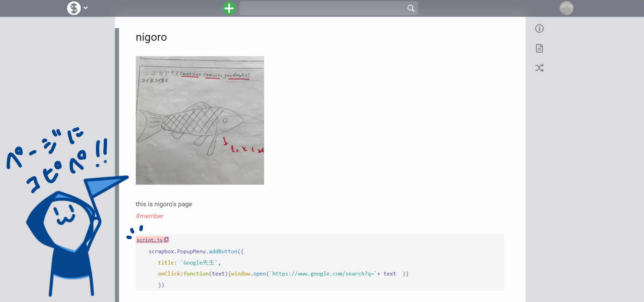The image size is (644, 302).
Task: Expand the project dropdown chevron
Action: [x=86, y=8]
